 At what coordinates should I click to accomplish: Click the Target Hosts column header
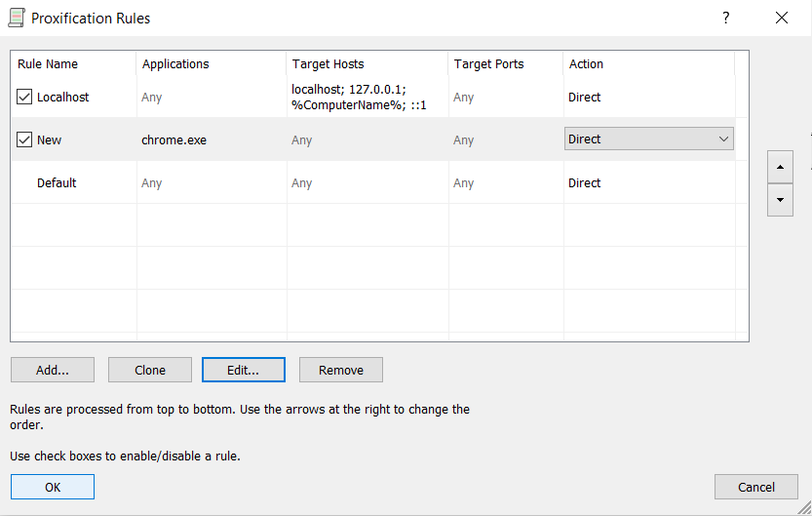[x=367, y=63]
